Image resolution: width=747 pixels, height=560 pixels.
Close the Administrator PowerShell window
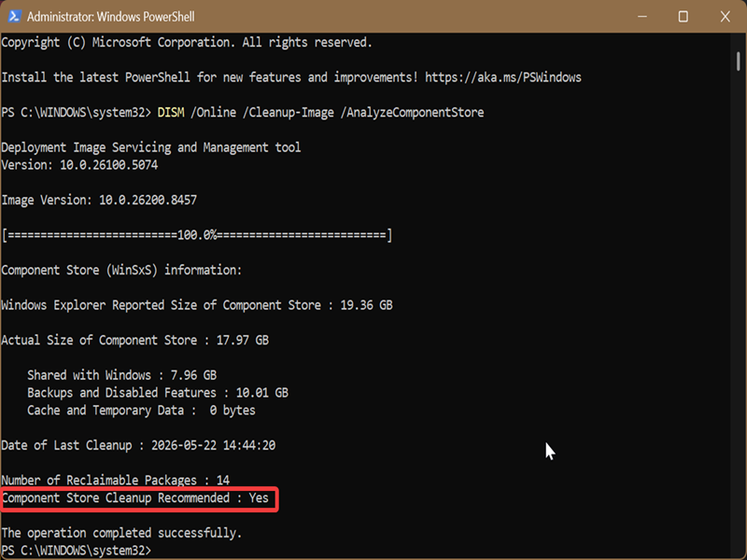[x=726, y=17]
